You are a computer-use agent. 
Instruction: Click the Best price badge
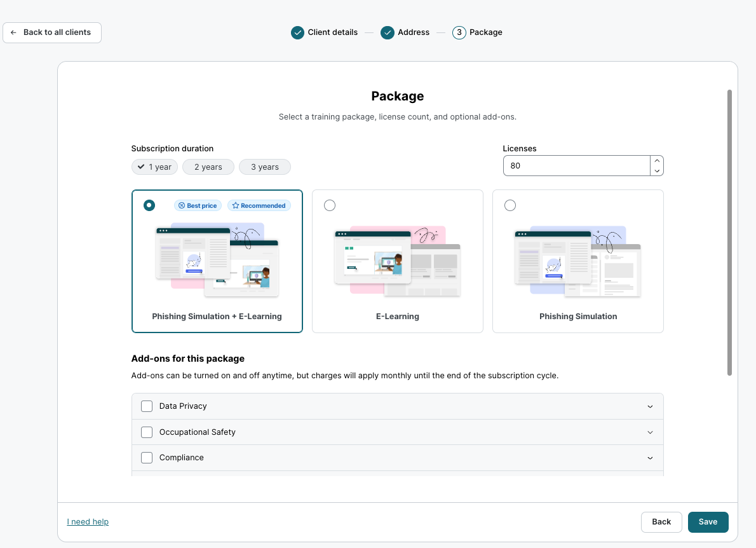pos(198,205)
